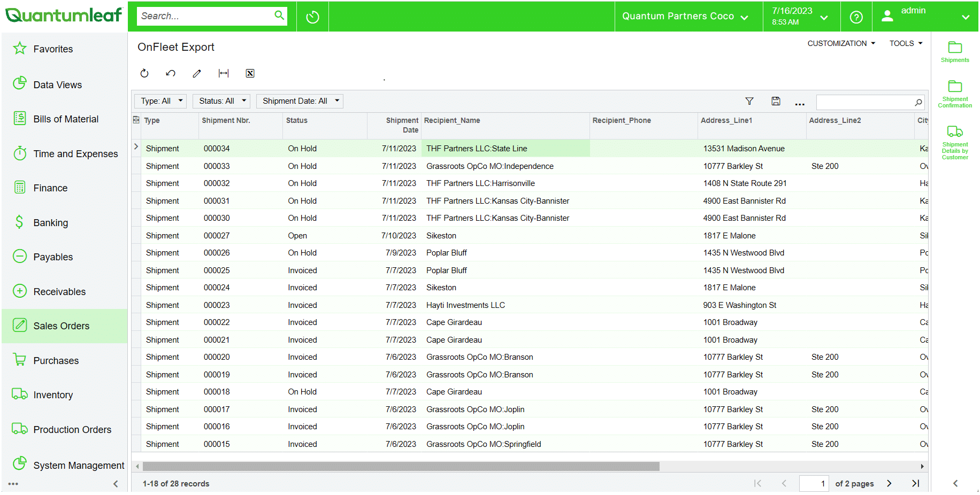Image resolution: width=980 pixels, height=495 pixels.
Task: Expand the row 000034 arrow
Action: [x=136, y=146]
